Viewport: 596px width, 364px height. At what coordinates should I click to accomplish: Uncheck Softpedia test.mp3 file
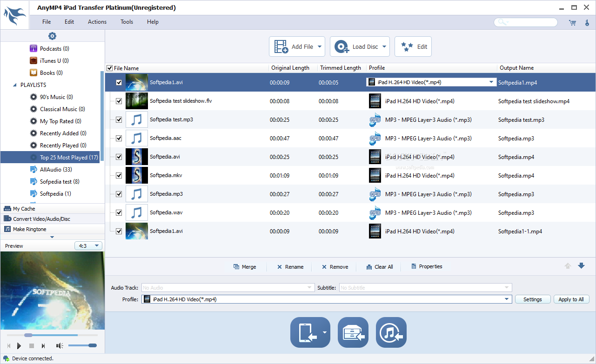point(119,119)
